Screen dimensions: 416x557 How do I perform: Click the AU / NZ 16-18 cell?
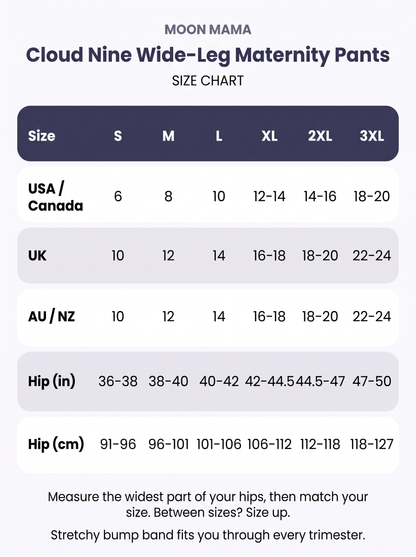[269, 316]
